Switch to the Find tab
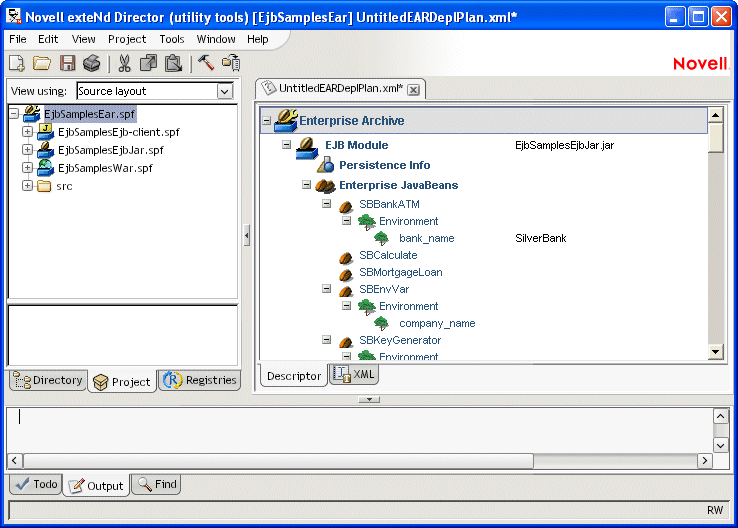The height and width of the screenshot is (528, 738). (156, 484)
